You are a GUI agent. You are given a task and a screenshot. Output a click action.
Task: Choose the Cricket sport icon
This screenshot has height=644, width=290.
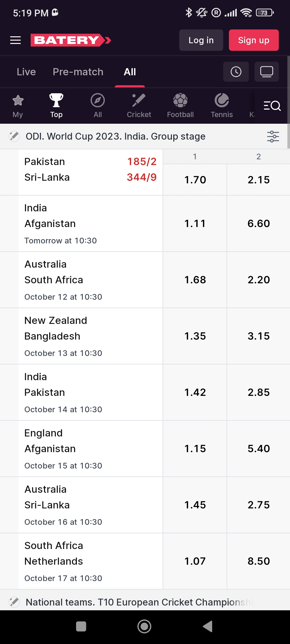click(139, 105)
